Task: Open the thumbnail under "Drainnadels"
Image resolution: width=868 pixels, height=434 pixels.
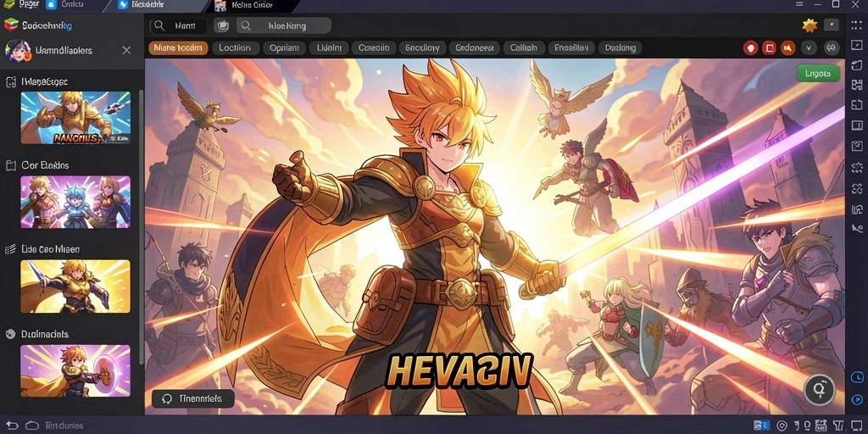Action: pos(75,371)
